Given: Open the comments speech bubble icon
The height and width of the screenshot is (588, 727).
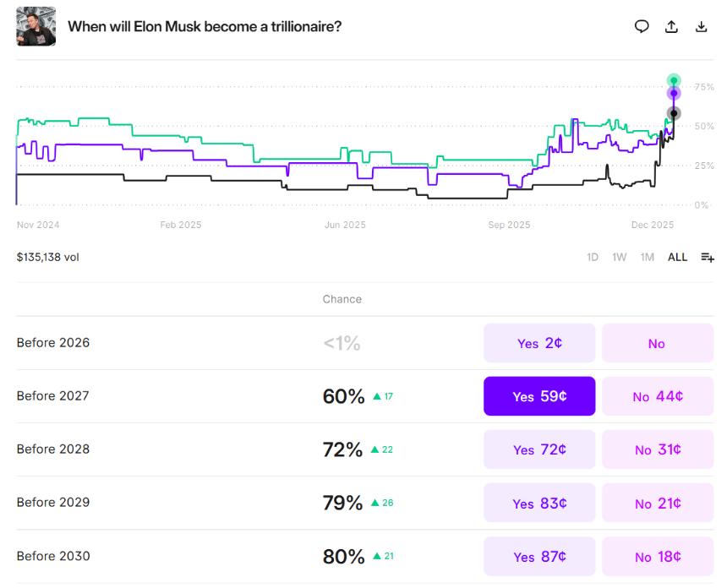Looking at the screenshot, I should [642, 26].
